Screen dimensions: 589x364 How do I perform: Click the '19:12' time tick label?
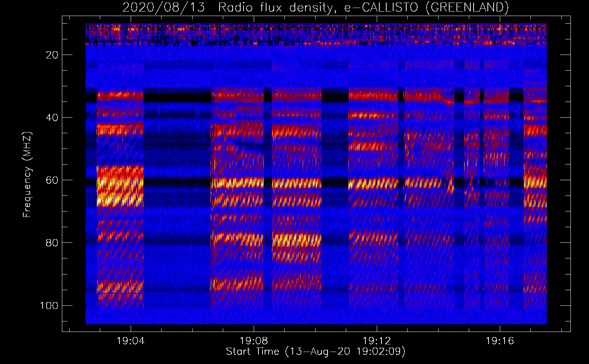pyautogui.click(x=377, y=341)
